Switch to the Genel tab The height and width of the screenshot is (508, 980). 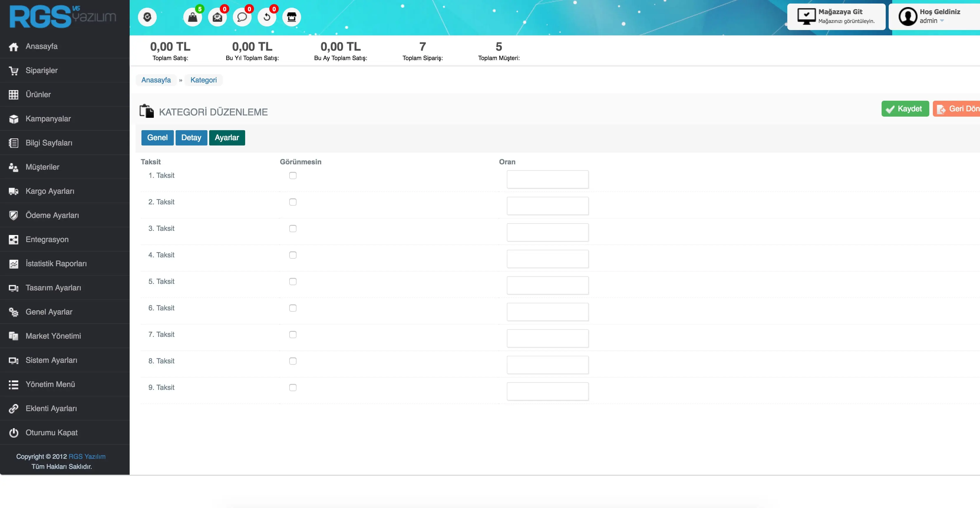pyautogui.click(x=157, y=138)
